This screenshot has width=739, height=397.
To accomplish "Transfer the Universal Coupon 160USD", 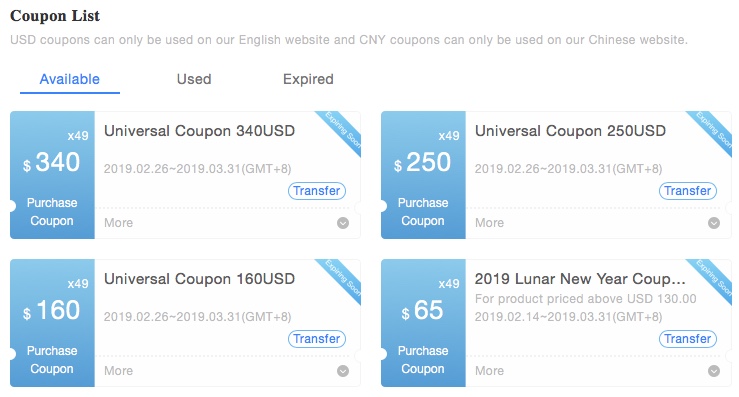I will coord(317,339).
